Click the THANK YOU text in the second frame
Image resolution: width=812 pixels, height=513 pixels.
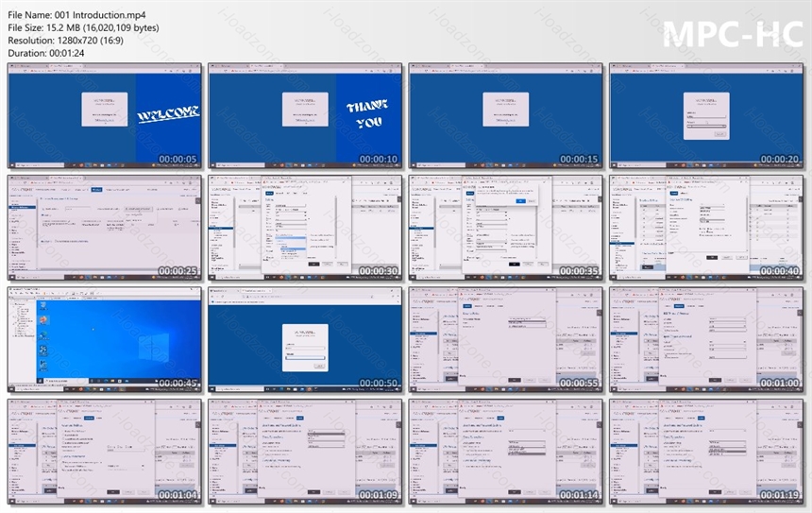367,114
